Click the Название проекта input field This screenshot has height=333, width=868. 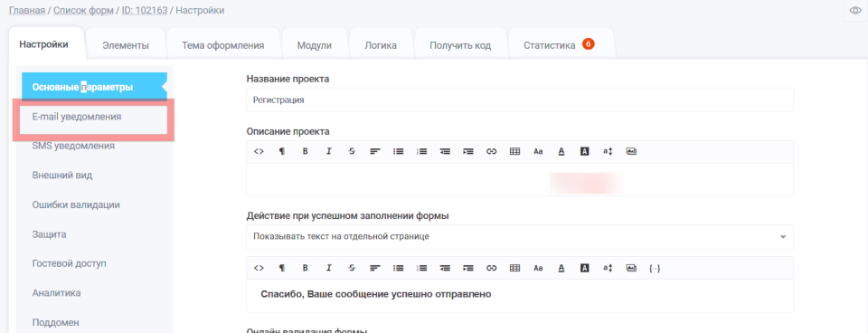pos(520,100)
